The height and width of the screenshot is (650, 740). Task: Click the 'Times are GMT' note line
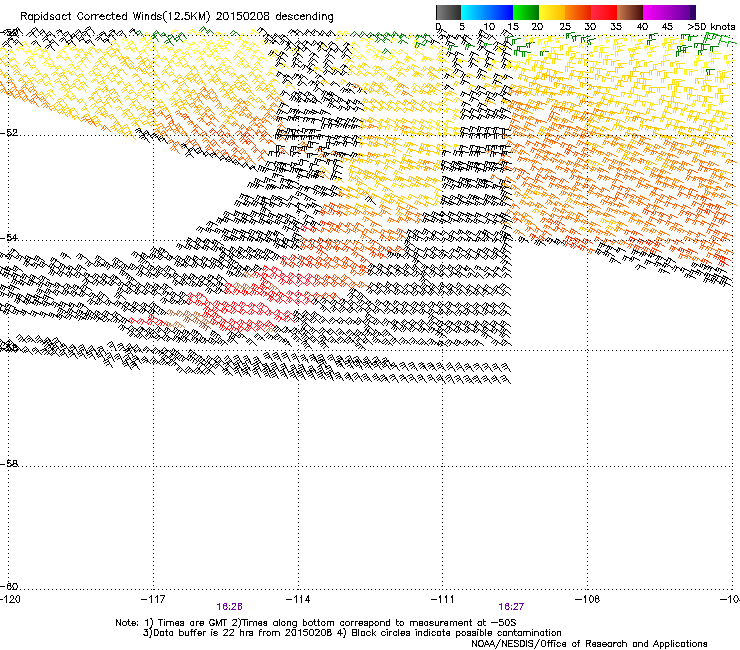click(x=316, y=623)
